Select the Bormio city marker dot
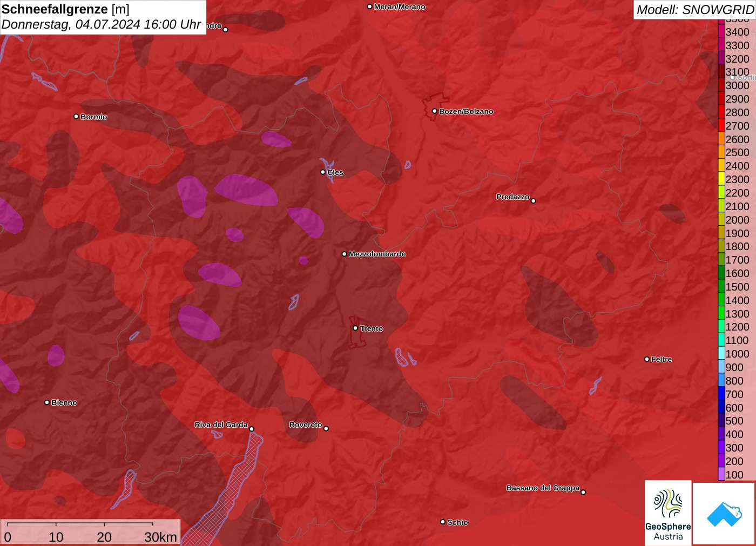This screenshot has height=546, width=756. point(76,116)
